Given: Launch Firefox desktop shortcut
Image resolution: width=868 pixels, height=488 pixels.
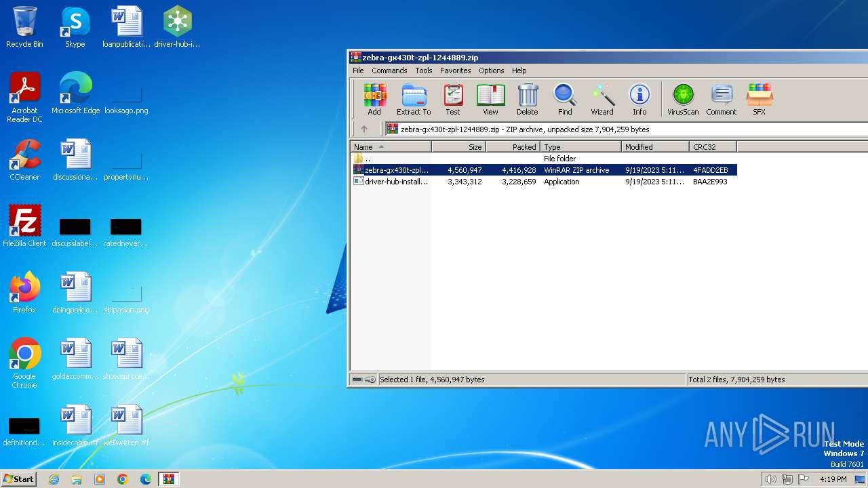Looking at the screenshot, I should (x=24, y=293).
